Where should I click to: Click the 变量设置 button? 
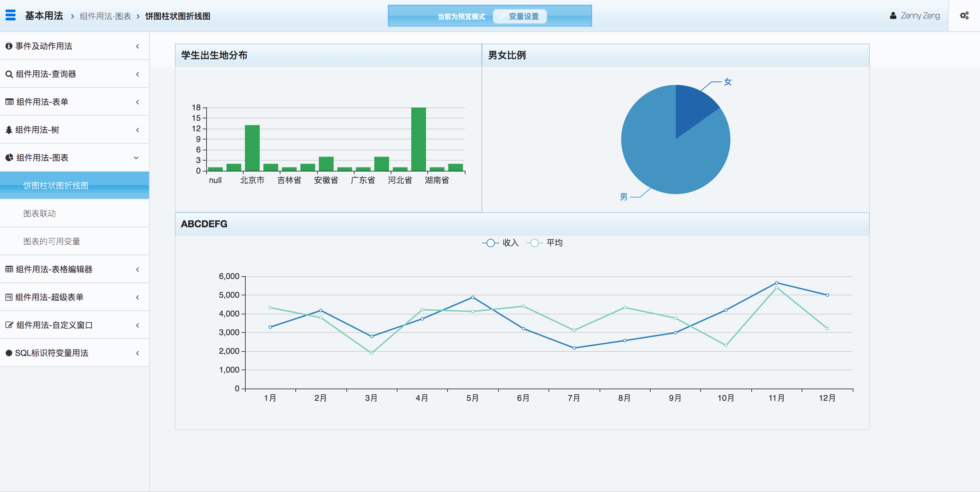pos(519,16)
